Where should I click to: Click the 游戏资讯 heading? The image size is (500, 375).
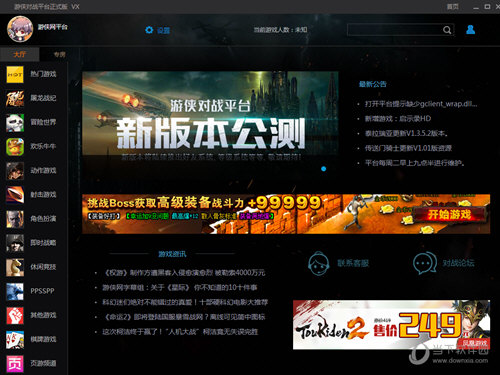[x=172, y=254]
